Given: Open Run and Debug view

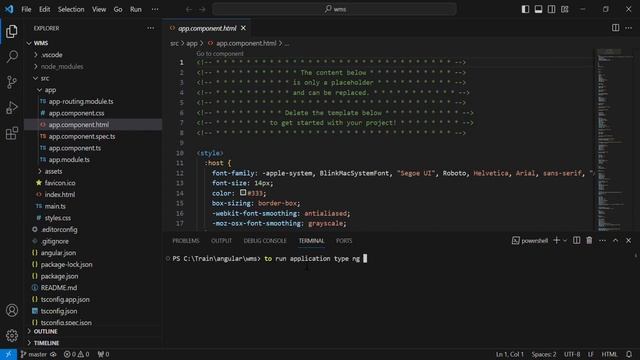Looking at the screenshot, I should click(11, 108).
